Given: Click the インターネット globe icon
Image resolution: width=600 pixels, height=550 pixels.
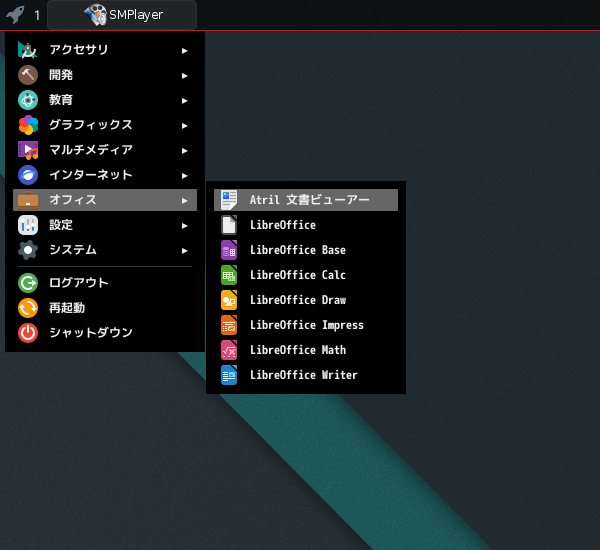Looking at the screenshot, I should [x=28, y=175].
